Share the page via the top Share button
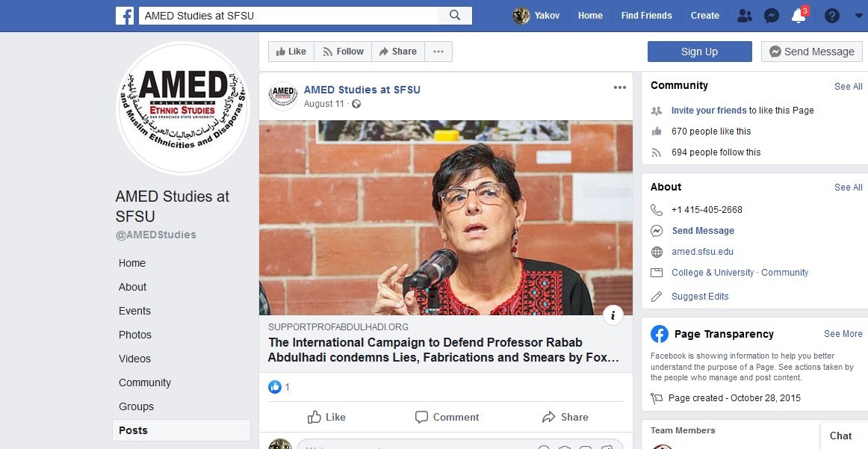Screen dimensions: 868x449 point(398,52)
